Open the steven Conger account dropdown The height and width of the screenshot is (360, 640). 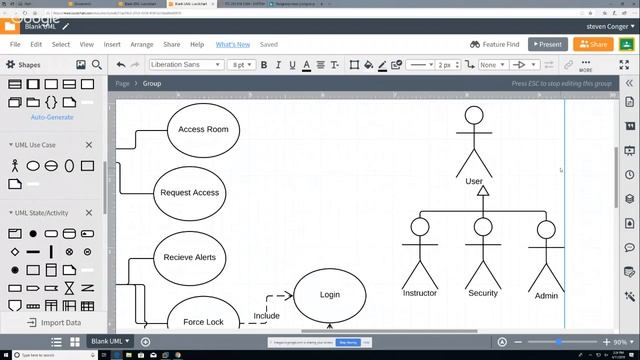click(610, 27)
